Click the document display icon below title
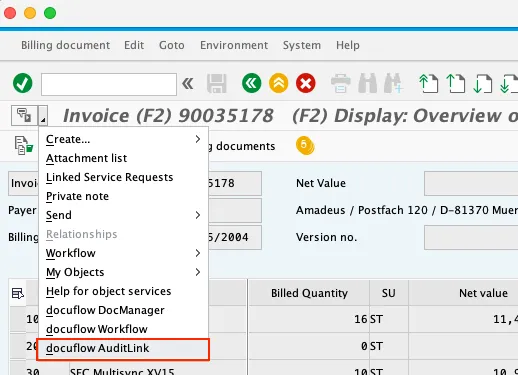The image size is (518, 375). (x=24, y=146)
